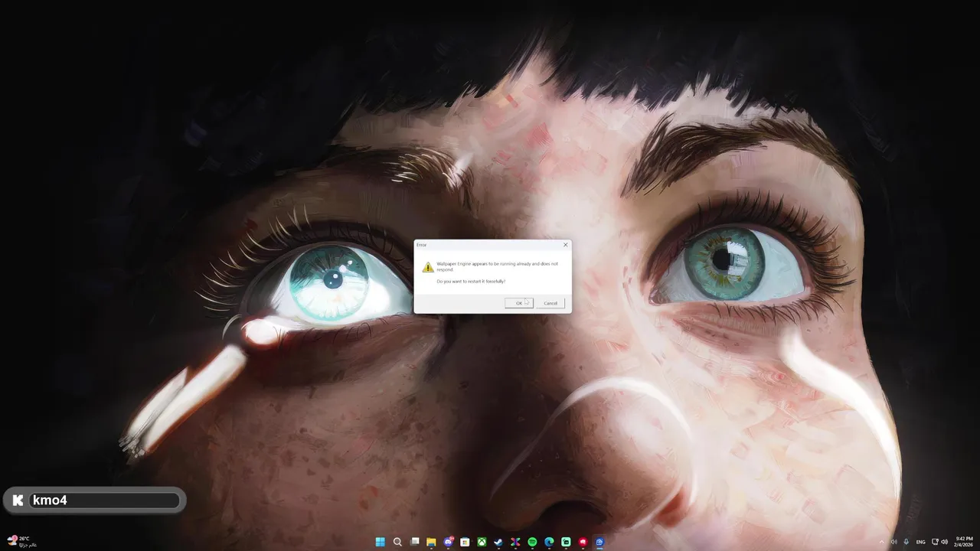Open the Xbox app

[482, 542]
